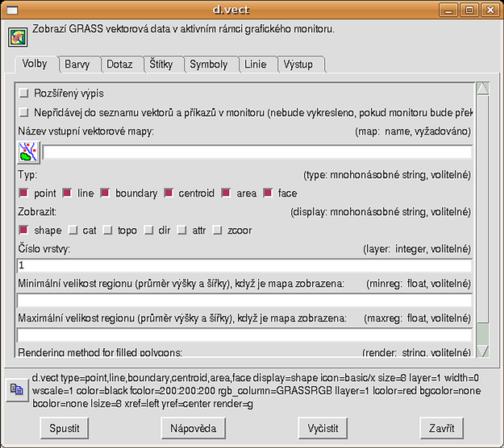
Task: Open the Dotaz tab
Action: pyautogui.click(x=121, y=64)
